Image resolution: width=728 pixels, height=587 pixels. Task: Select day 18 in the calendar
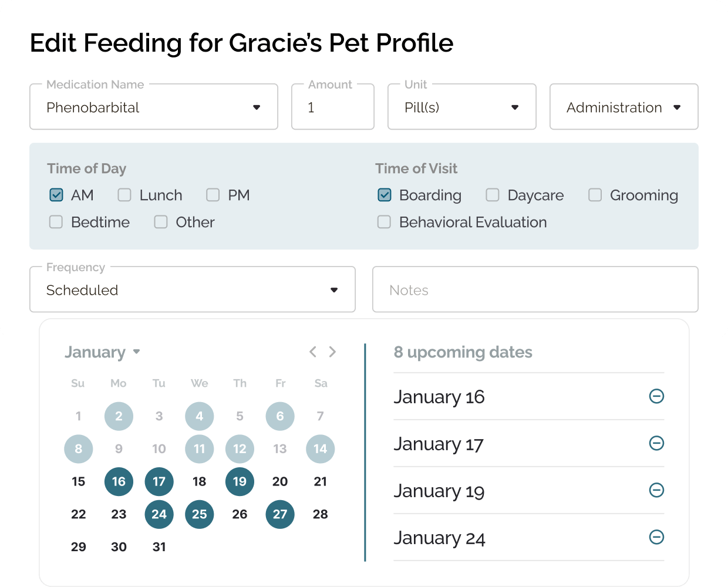click(200, 481)
